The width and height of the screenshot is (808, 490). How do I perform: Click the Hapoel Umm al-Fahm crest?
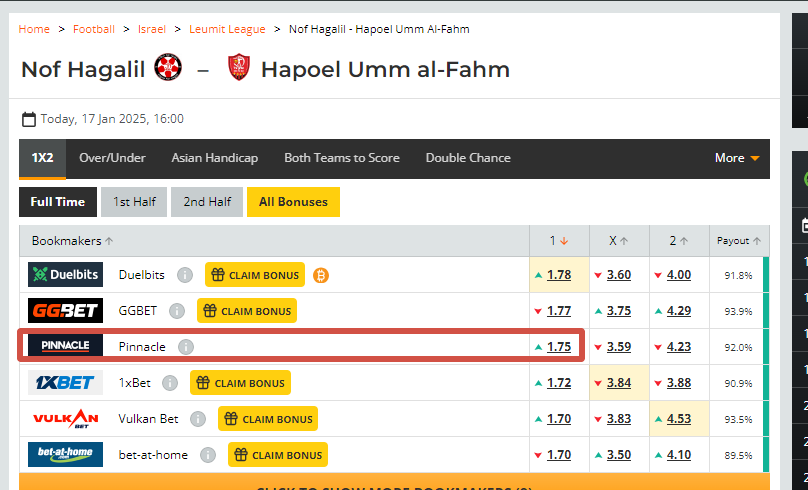click(x=239, y=67)
